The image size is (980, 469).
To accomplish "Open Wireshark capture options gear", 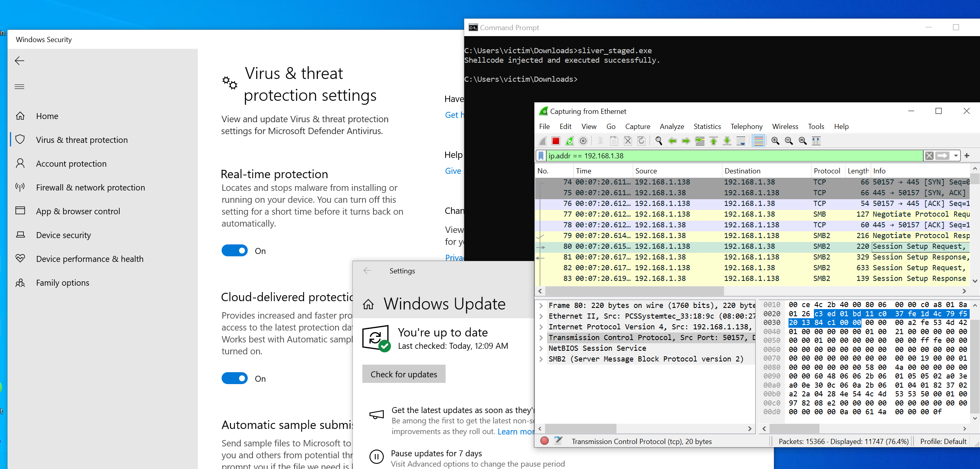I will 583,141.
